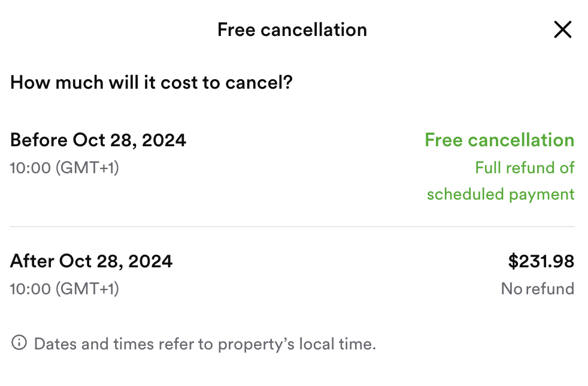The height and width of the screenshot is (386, 588).
Task: Click the divider between the cancellation rows
Action: point(292,227)
